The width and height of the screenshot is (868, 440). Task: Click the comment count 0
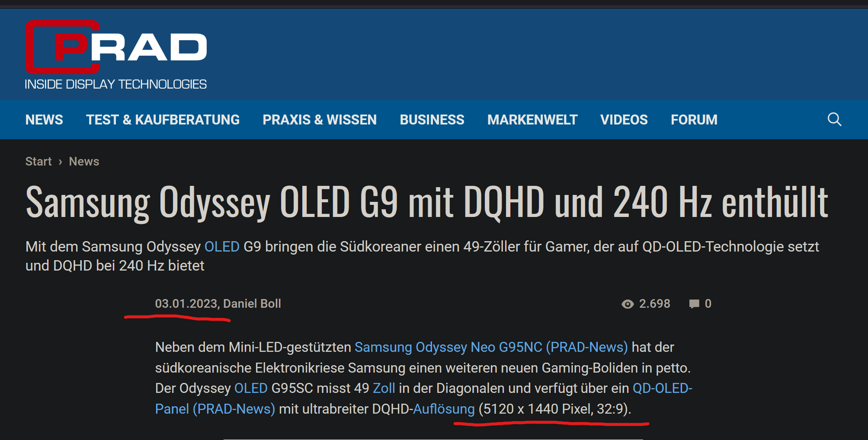pyautogui.click(x=708, y=304)
